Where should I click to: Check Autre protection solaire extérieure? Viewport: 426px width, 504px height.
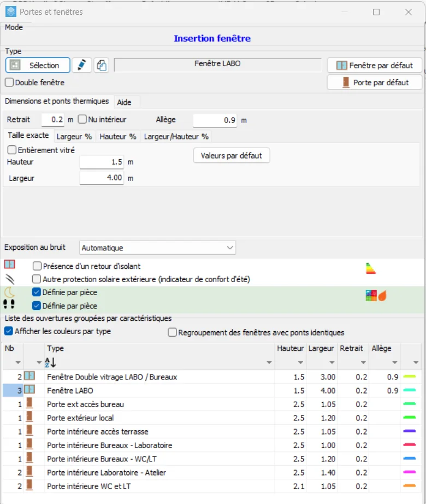37,279
